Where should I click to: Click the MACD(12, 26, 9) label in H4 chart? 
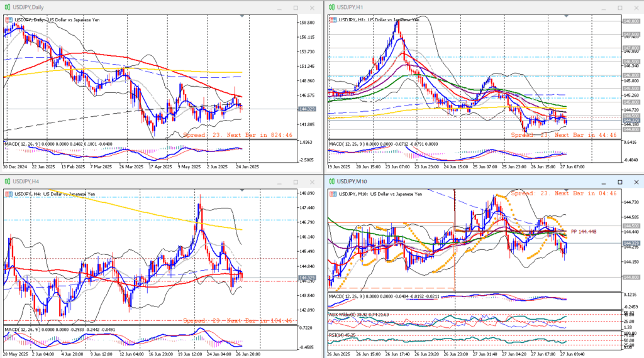coord(22,329)
